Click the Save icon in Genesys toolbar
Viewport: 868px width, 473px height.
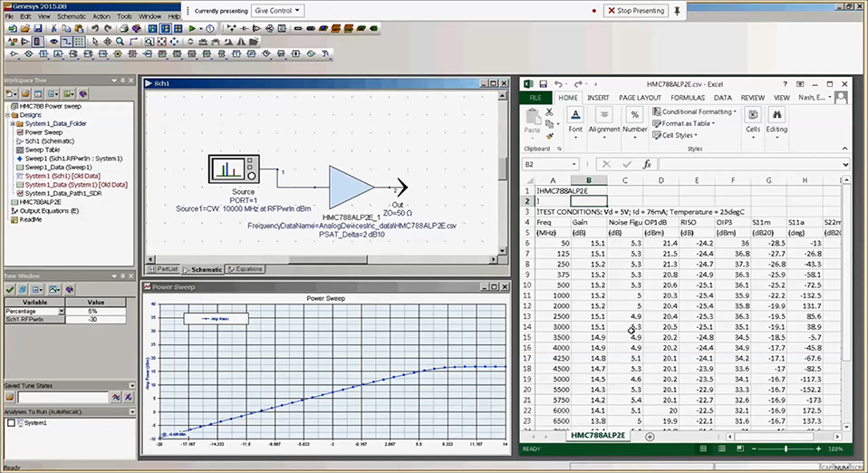(x=38, y=28)
